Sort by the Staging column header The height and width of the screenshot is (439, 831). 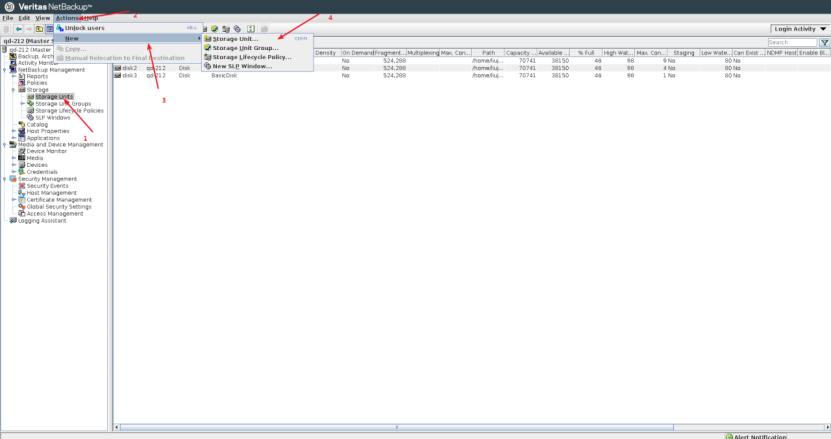[684, 53]
